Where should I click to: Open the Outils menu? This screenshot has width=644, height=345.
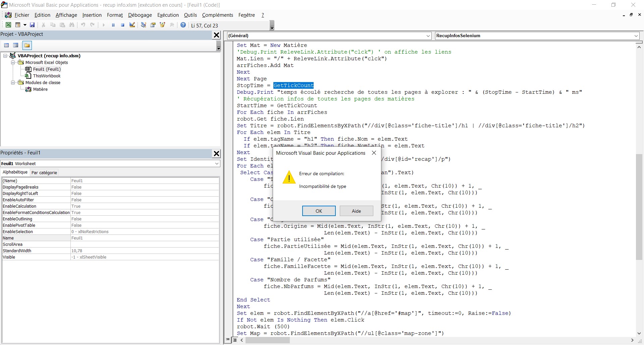pos(190,15)
